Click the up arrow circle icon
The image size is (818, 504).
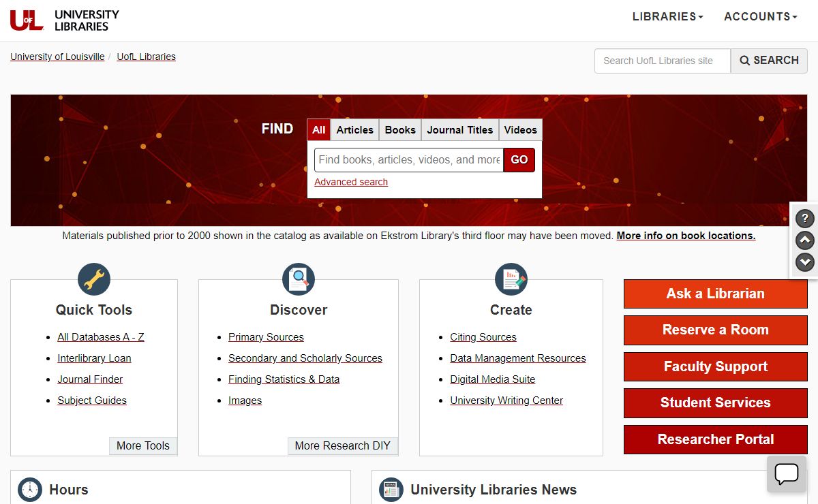(x=805, y=240)
